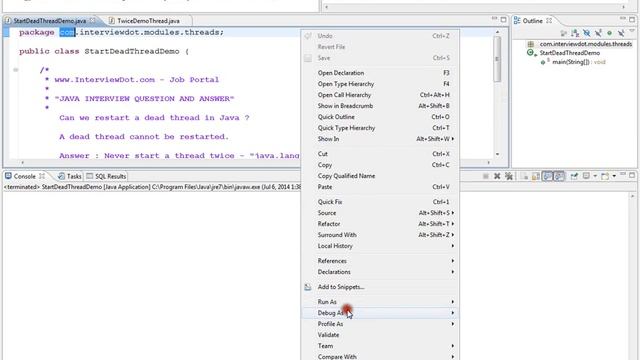Close the Console view tab

point(42,176)
